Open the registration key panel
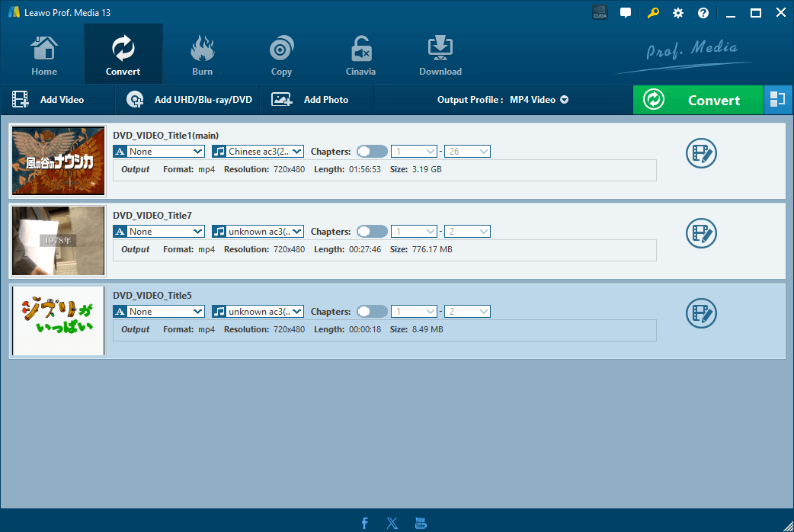Image resolution: width=794 pixels, height=532 pixels. (x=652, y=12)
